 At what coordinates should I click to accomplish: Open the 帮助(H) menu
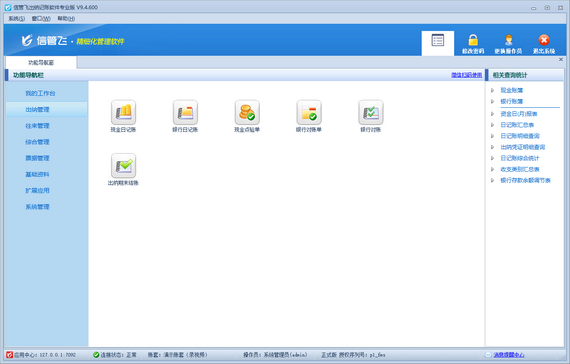point(66,19)
